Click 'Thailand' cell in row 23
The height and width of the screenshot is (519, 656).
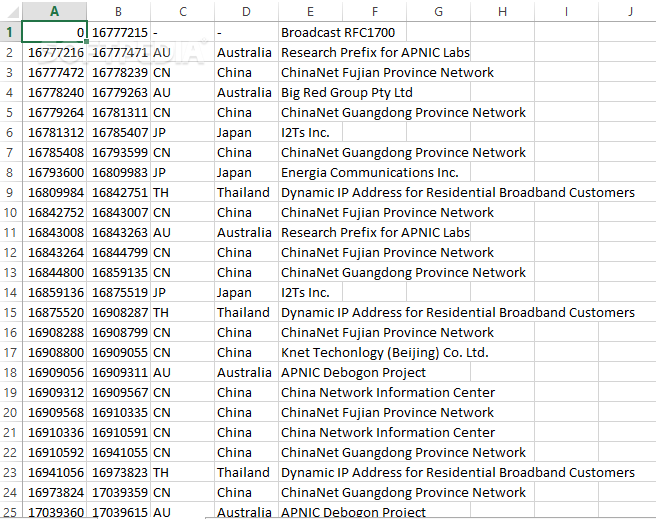coord(246,472)
